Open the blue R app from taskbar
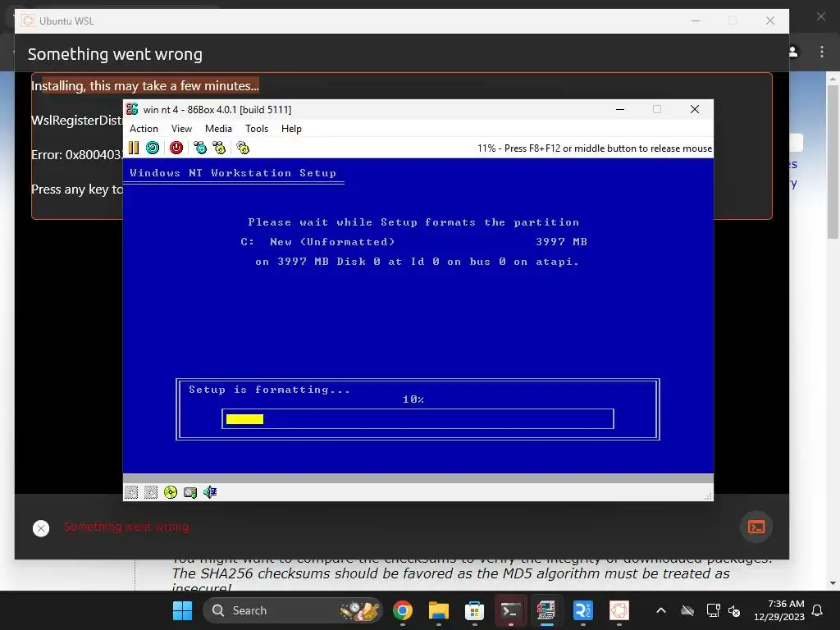840x630 pixels. click(x=583, y=610)
